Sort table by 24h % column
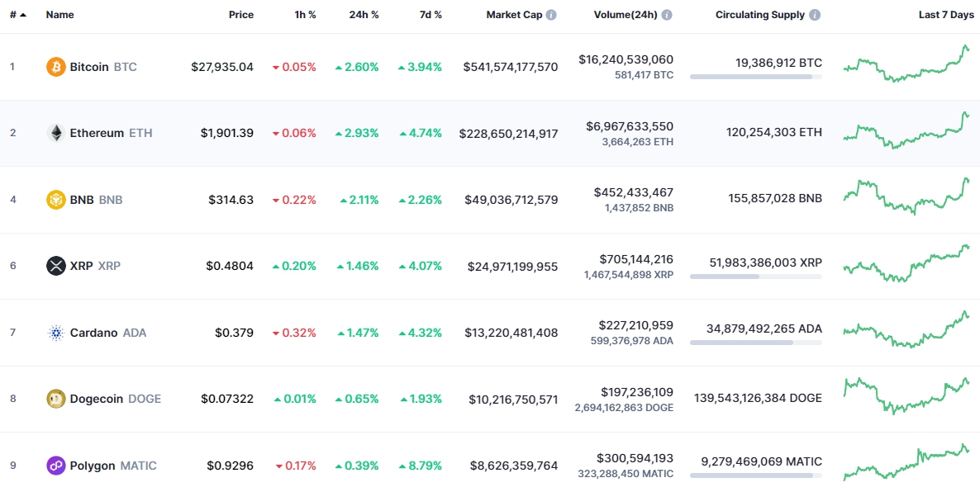The height and width of the screenshot is (492, 980). coord(364,15)
